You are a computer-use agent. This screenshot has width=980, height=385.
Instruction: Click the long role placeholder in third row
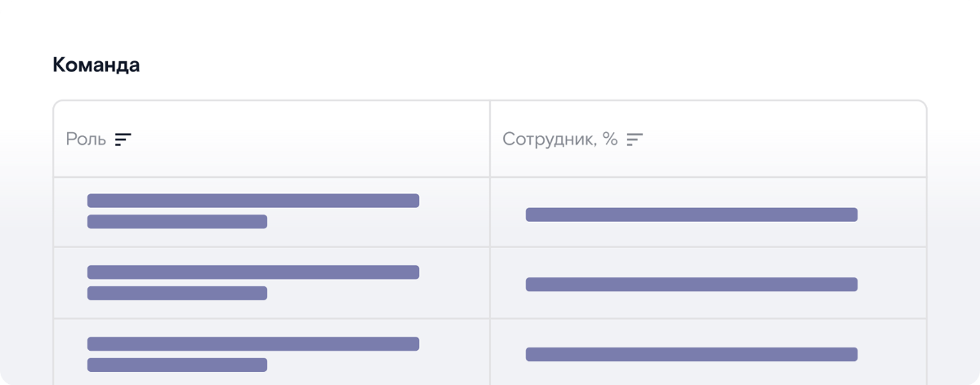pos(253,343)
